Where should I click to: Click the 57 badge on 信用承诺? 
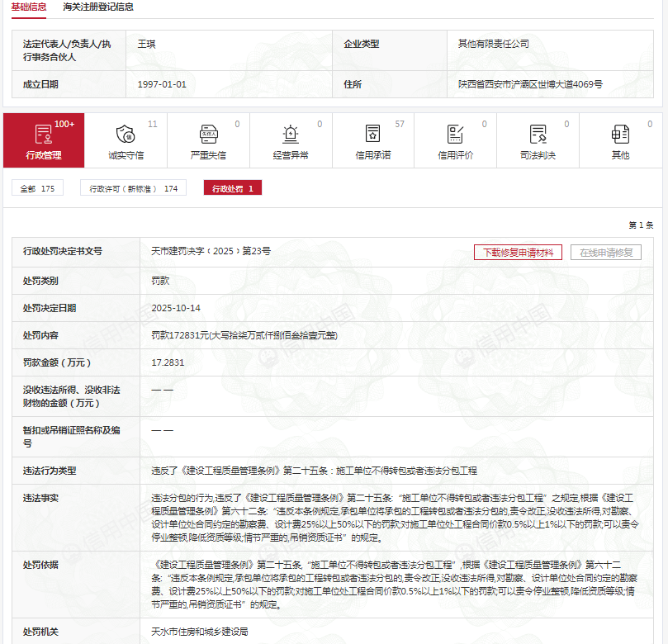point(400,122)
